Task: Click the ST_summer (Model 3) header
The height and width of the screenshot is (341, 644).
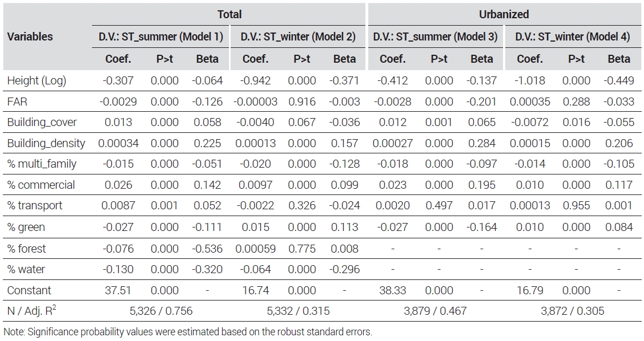Action: [x=435, y=37]
